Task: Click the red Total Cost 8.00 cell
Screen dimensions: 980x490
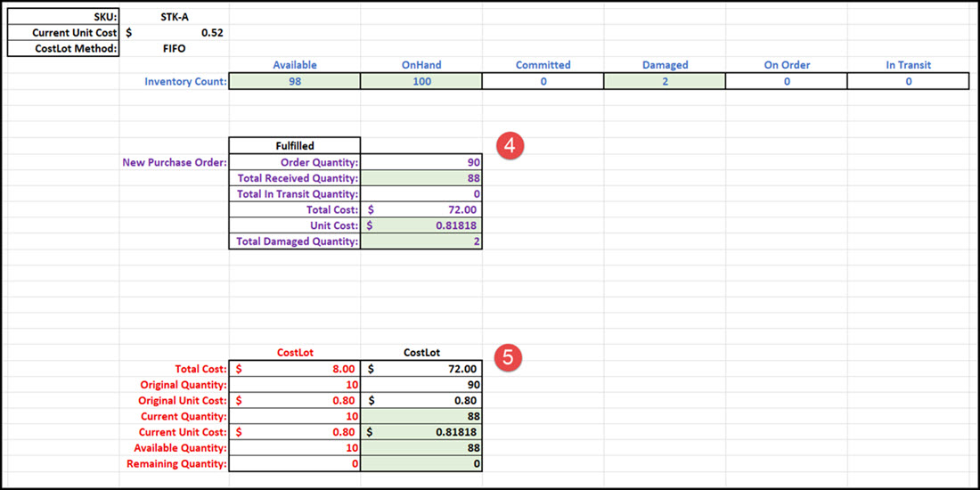Action: tap(295, 368)
